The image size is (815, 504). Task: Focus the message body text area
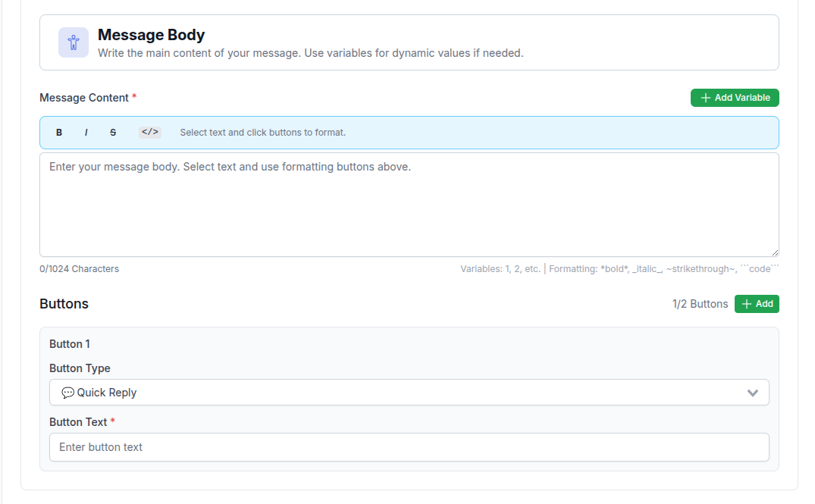click(x=409, y=205)
